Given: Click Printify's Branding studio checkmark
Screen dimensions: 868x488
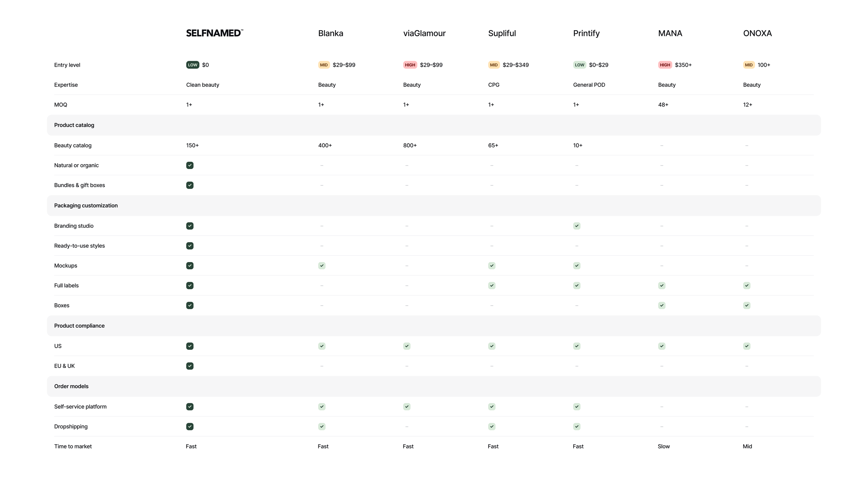Looking at the screenshot, I should 577,226.
